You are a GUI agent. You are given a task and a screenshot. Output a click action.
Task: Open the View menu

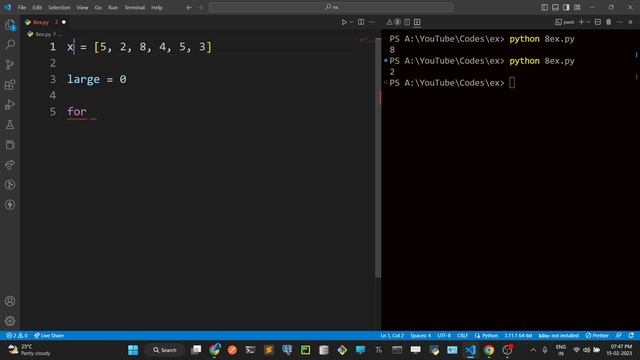pos(82,7)
